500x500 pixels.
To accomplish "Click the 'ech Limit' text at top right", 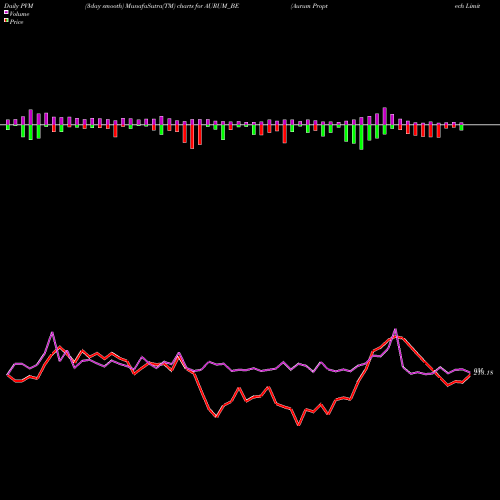I will 467,6.
